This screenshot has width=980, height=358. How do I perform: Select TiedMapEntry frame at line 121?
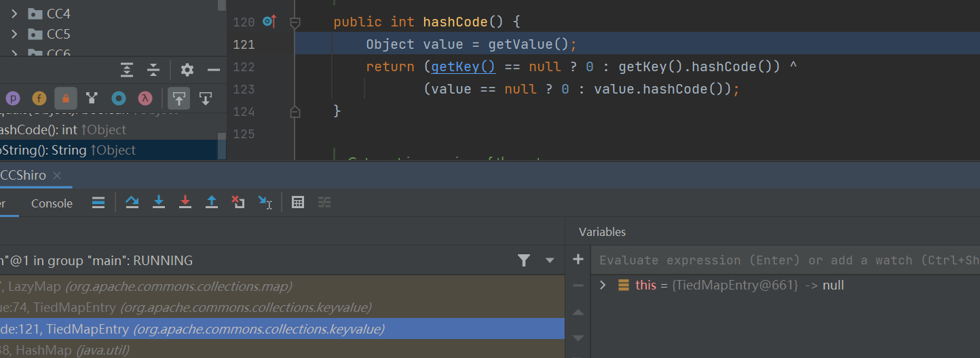click(282, 330)
